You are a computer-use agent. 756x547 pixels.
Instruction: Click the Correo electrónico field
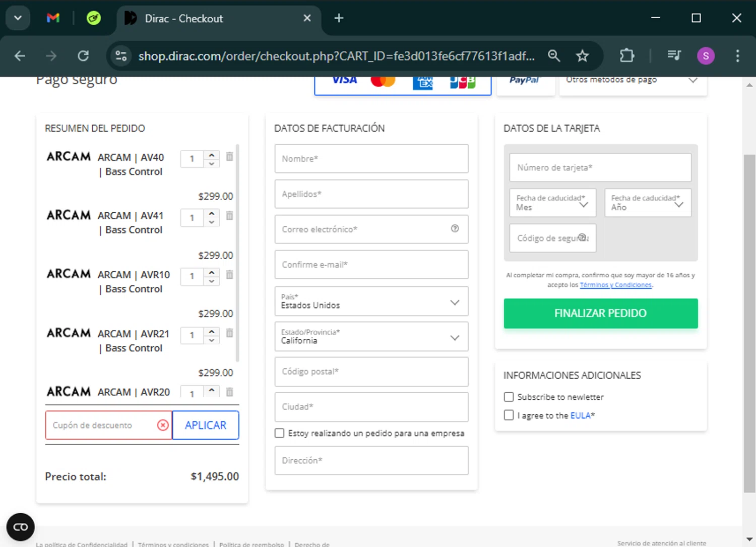[371, 229]
